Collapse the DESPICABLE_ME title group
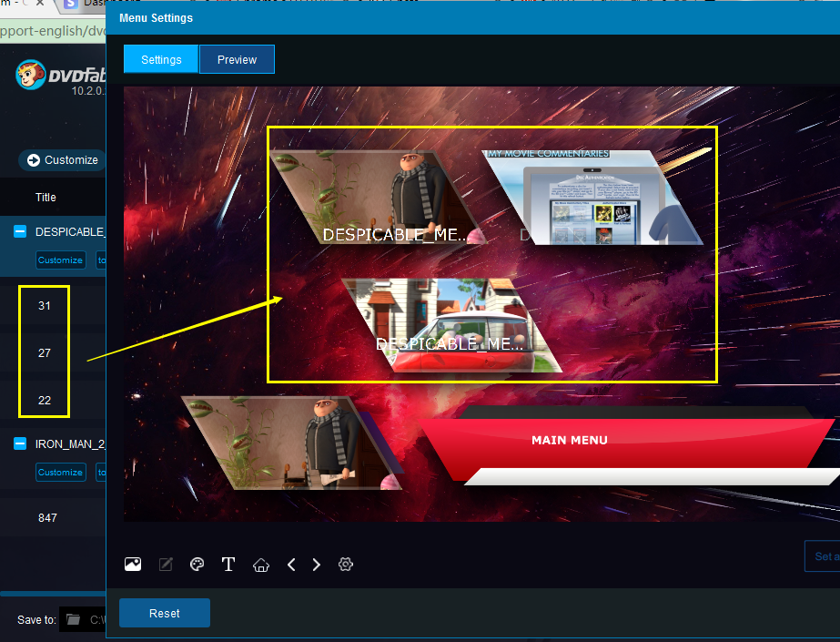The height and width of the screenshot is (642, 840). point(20,231)
